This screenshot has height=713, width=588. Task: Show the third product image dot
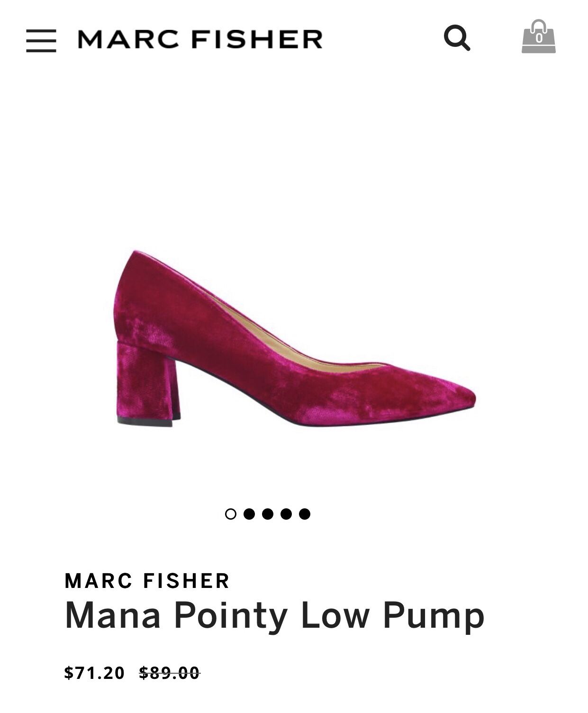(268, 514)
